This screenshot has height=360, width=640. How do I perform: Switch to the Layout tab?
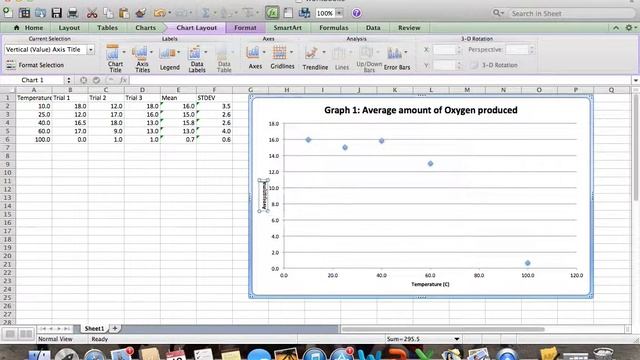click(x=69, y=28)
